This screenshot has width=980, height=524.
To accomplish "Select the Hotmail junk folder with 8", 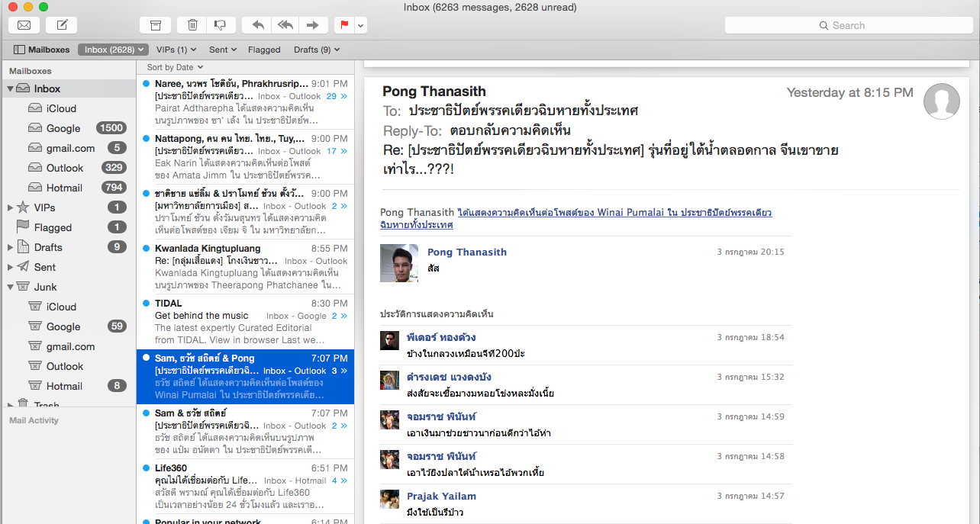I will (68, 386).
